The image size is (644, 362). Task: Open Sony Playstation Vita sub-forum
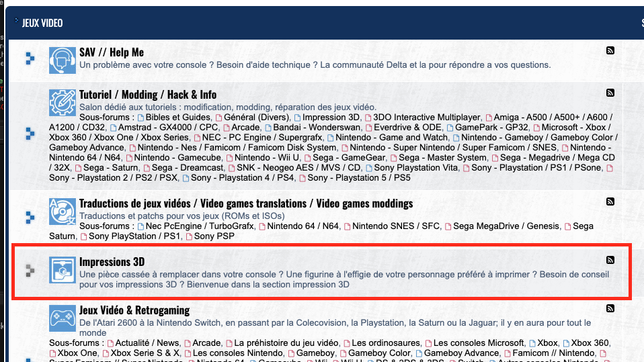click(x=415, y=167)
